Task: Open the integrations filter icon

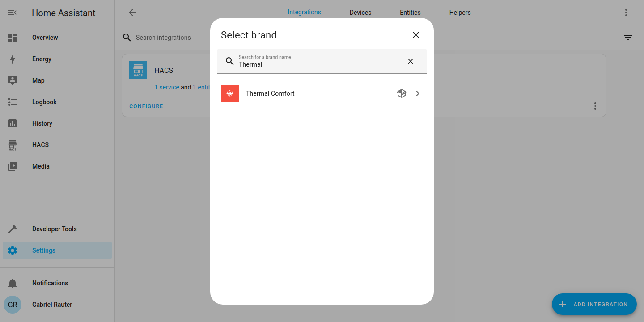Action: [x=628, y=38]
